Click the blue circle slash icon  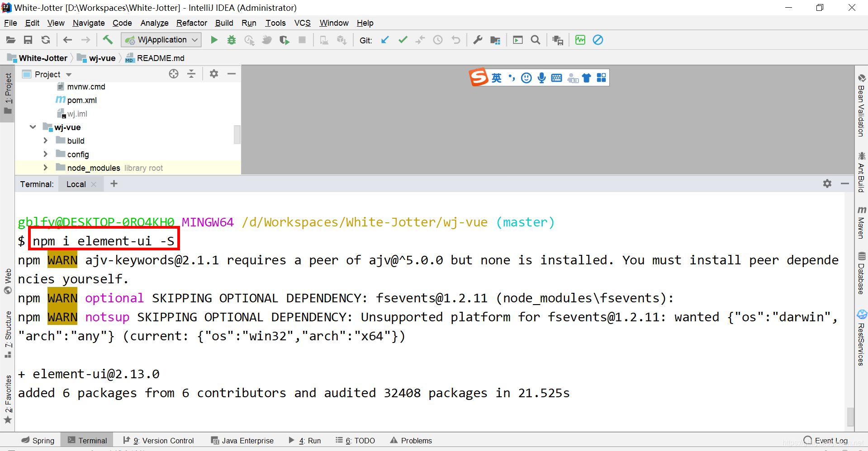click(x=598, y=40)
